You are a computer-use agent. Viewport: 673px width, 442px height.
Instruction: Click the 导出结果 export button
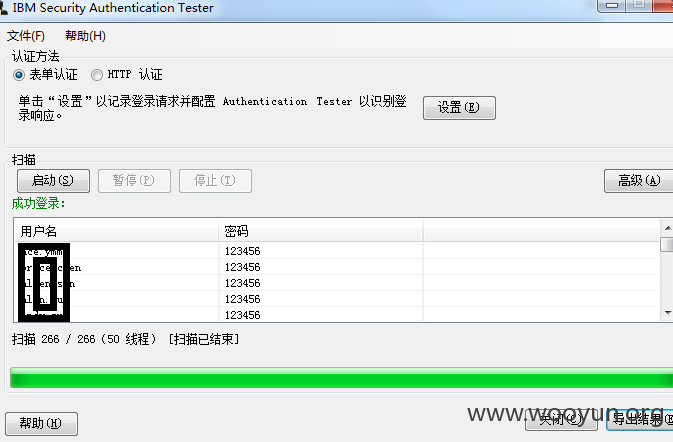pos(640,419)
